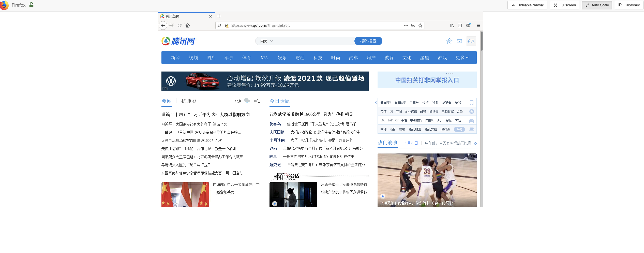Click the star circle icon in apps panel

(x=472, y=111)
